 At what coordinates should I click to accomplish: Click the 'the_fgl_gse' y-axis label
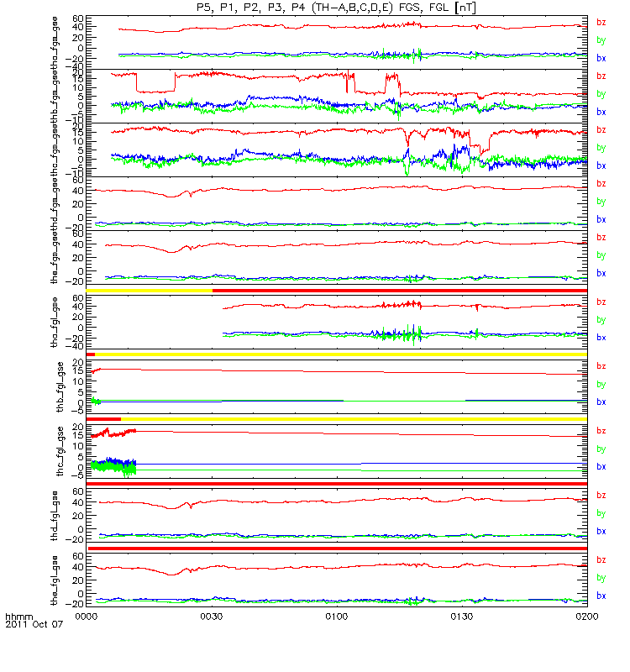pos(55,580)
